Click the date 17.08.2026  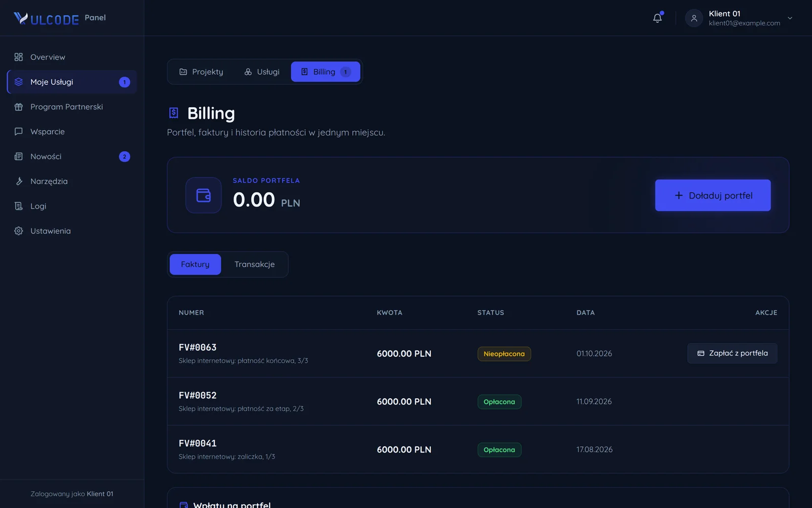(594, 450)
